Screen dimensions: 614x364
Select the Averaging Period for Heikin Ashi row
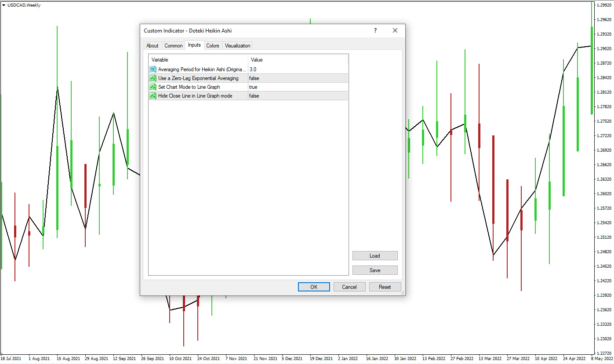click(x=248, y=69)
